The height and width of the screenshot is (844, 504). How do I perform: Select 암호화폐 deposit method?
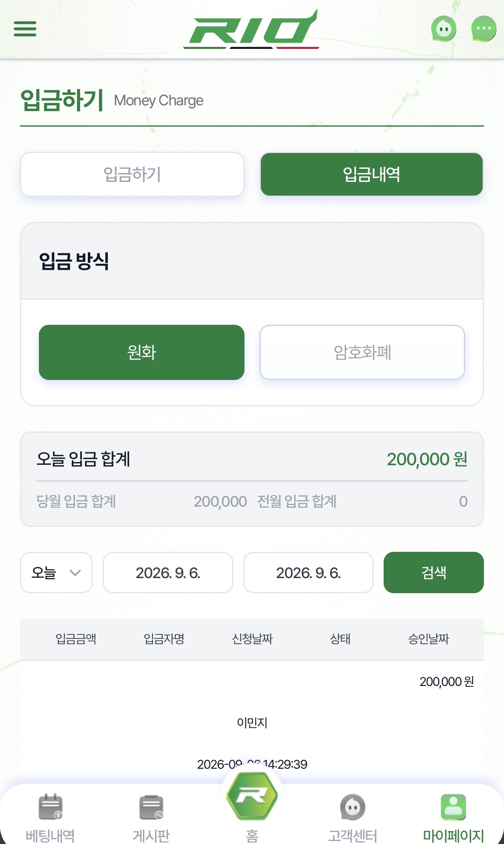(362, 352)
